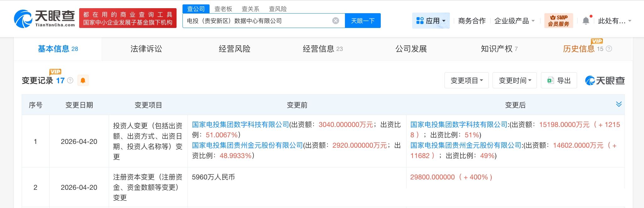Click the 天眼一下 search button
Image resolution: width=644 pixels, height=208 pixels.
363,21
